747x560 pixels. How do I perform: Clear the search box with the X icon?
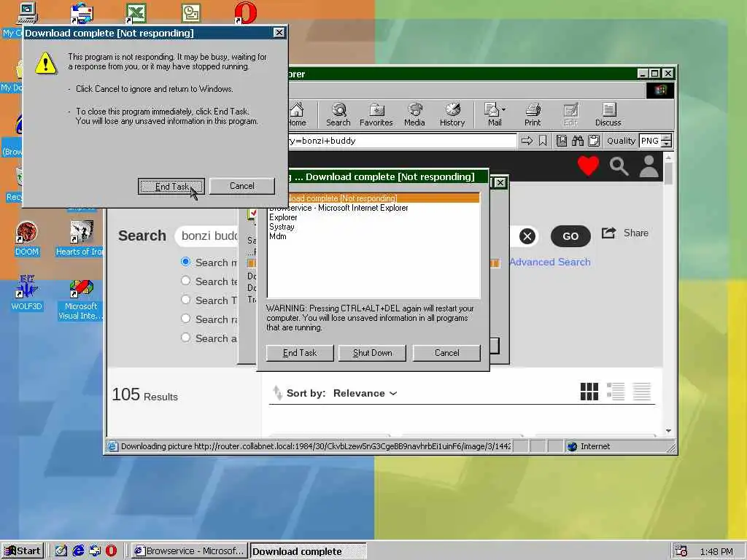(x=527, y=236)
